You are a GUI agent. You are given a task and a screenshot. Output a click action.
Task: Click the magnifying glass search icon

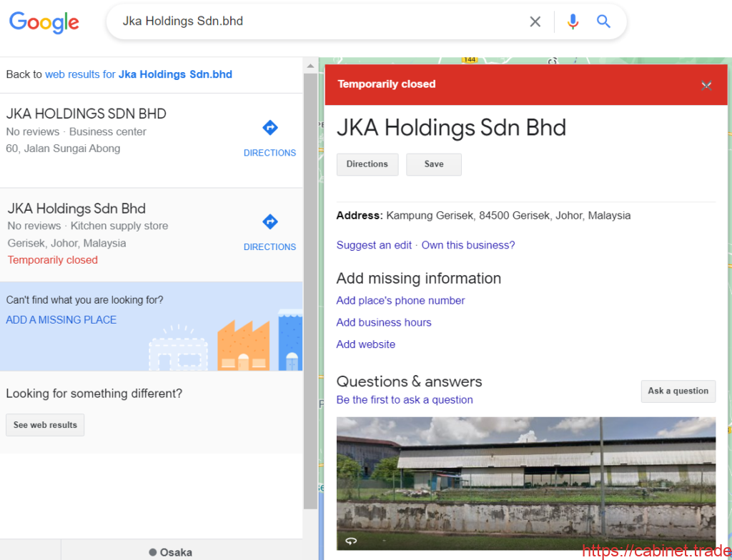click(x=603, y=21)
